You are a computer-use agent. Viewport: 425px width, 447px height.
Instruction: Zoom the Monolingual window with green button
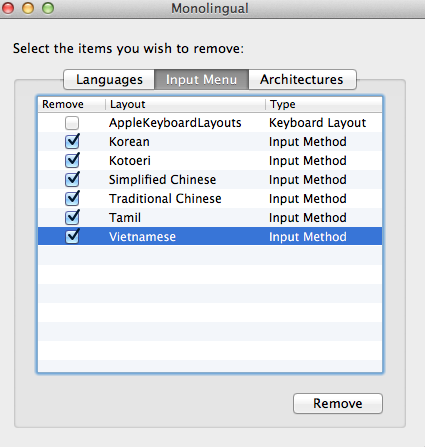click(x=48, y=8)
